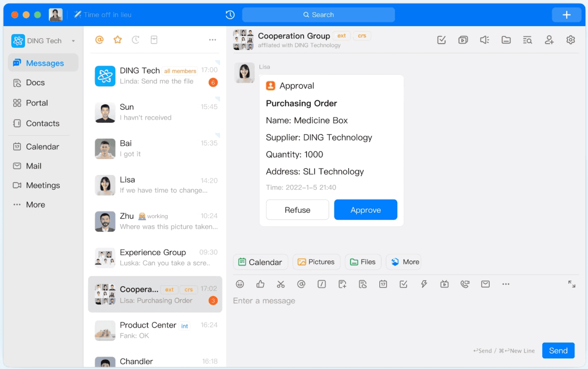Select the scissors screenshot tool
The image size is (588, 369).
(281, 284)
